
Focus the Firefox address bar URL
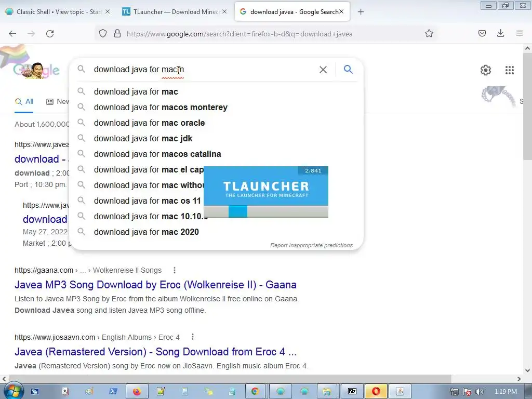pyautogui.click(x=240, y=34)
